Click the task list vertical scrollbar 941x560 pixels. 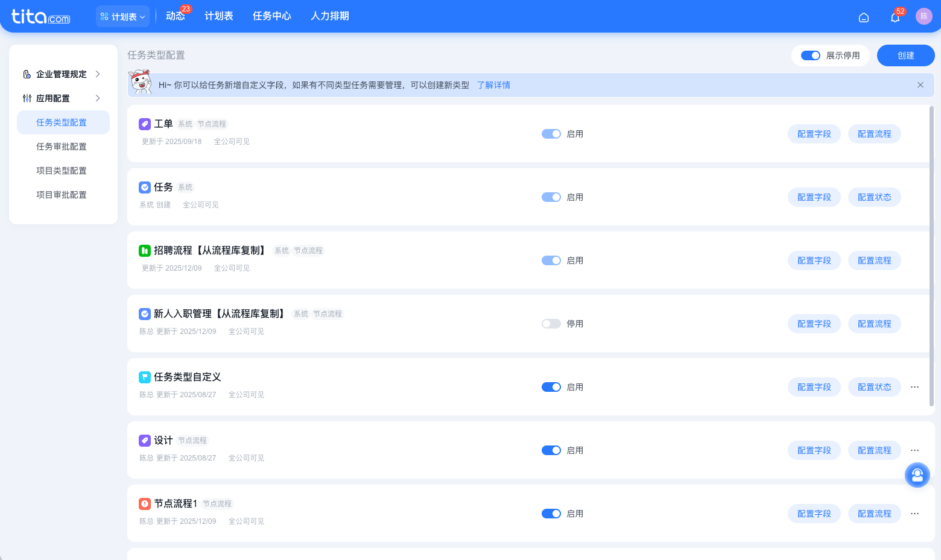click(932, 256)
